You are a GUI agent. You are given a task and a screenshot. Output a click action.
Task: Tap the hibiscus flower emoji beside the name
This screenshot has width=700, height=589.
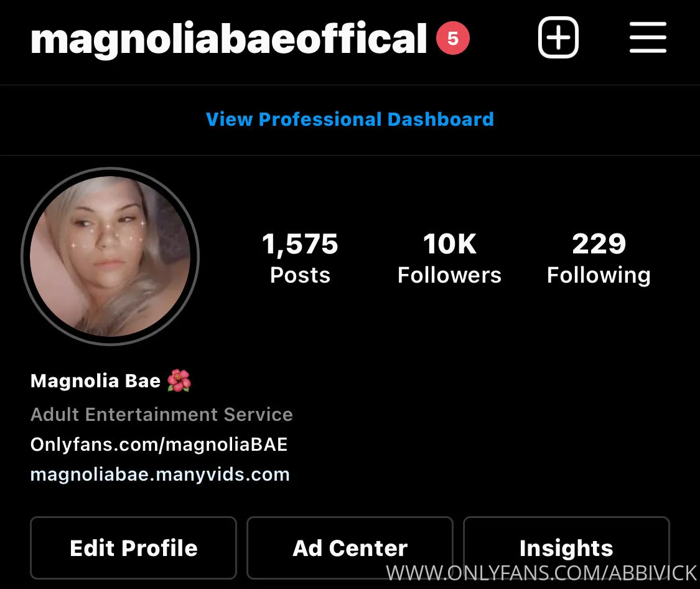(x=179, y=380)
